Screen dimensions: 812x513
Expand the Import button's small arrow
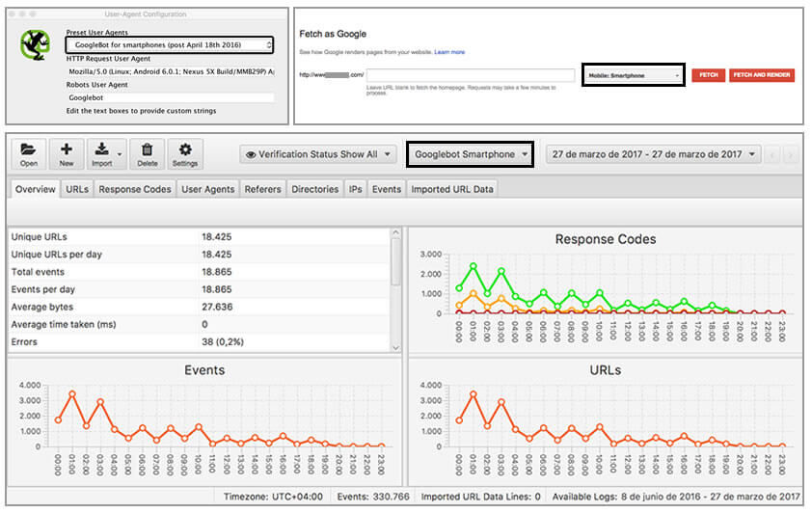point(121,154)
